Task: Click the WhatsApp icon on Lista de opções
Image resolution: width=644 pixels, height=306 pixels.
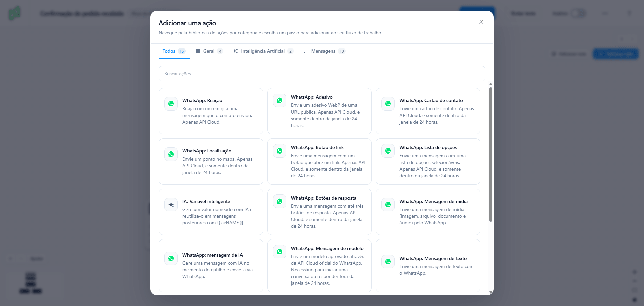Action: (x=388, y=151)
